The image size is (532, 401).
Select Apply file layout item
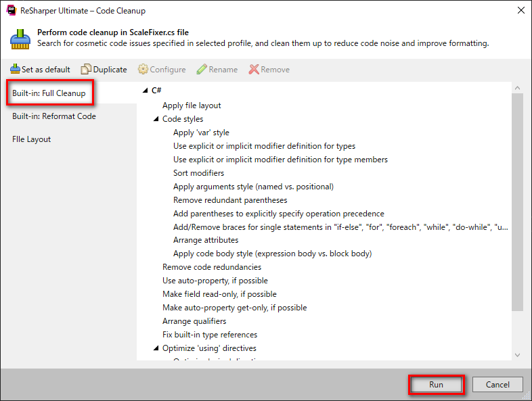click(192, 105)
